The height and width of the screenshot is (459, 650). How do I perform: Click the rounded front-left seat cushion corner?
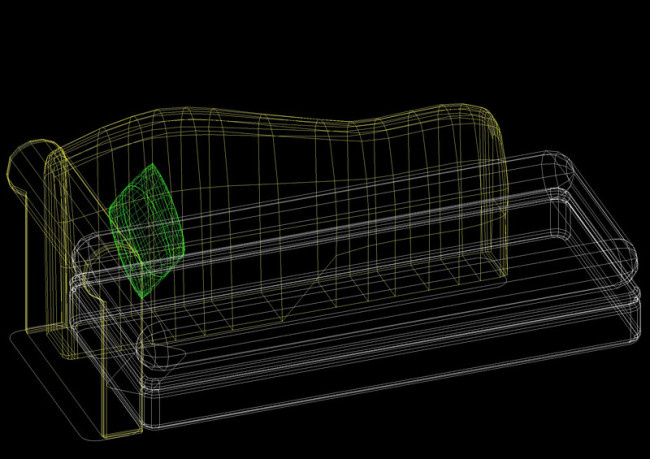pos(162,345)
